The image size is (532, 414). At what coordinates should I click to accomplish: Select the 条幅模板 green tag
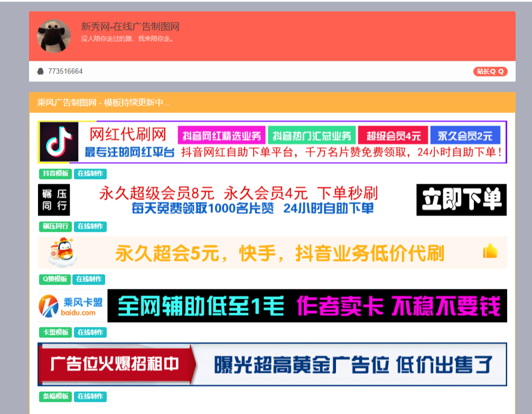pos(55,397)
